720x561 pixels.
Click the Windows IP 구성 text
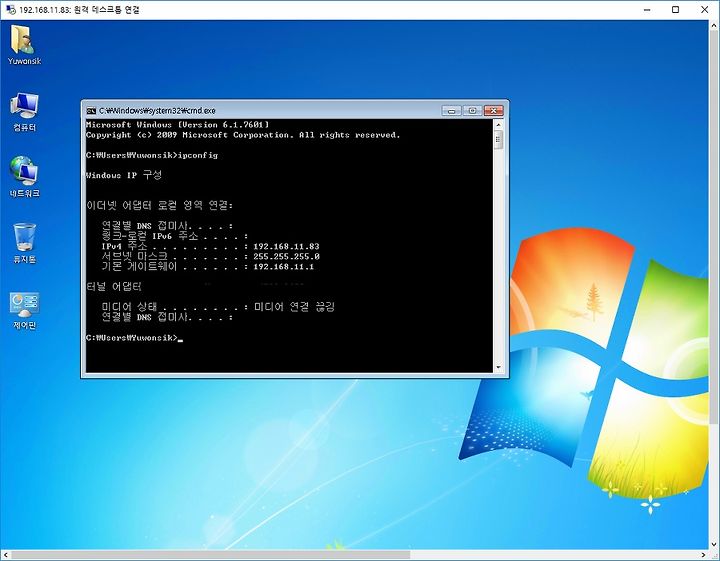pos(124,175)
